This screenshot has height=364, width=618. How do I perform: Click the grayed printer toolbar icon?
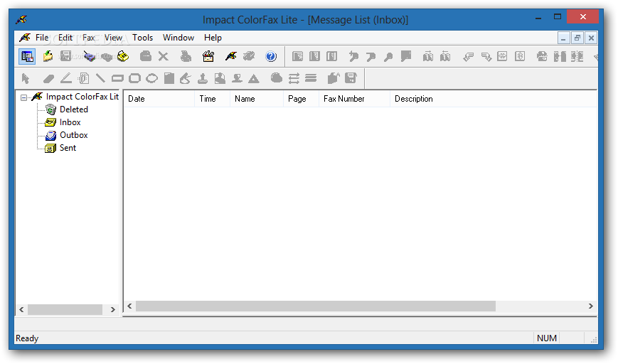(x=146, y=56)
